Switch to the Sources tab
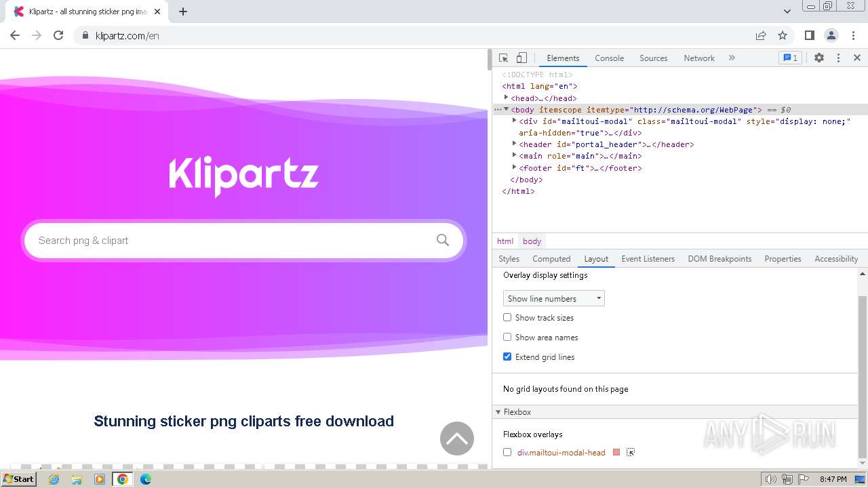The width and height of the screenshot is (868, 488). coord(654,58)
